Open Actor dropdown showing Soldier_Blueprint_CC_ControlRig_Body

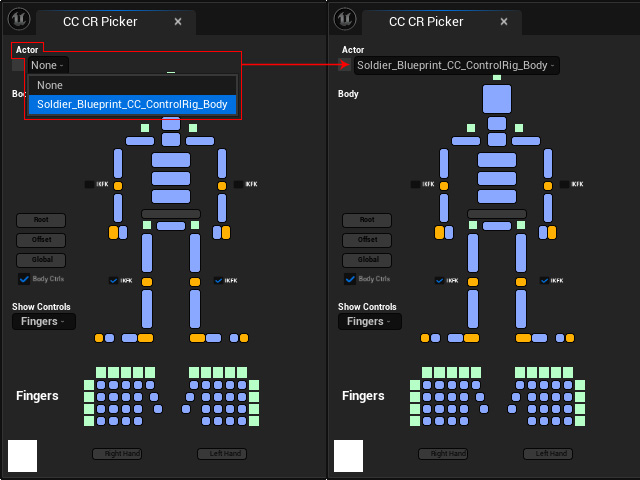456,65
